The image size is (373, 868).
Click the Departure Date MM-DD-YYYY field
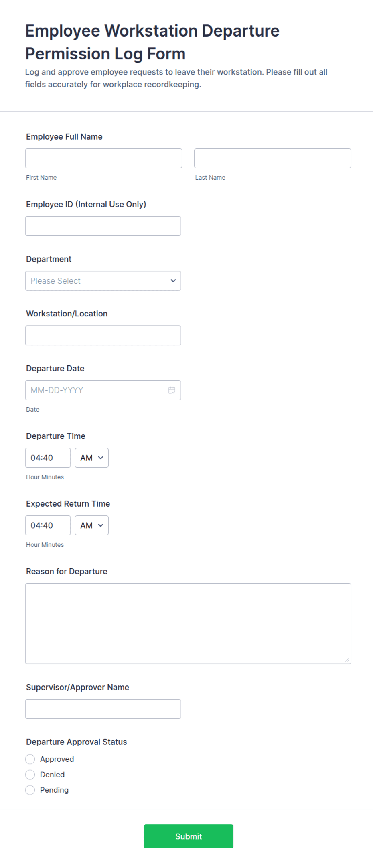103,390
